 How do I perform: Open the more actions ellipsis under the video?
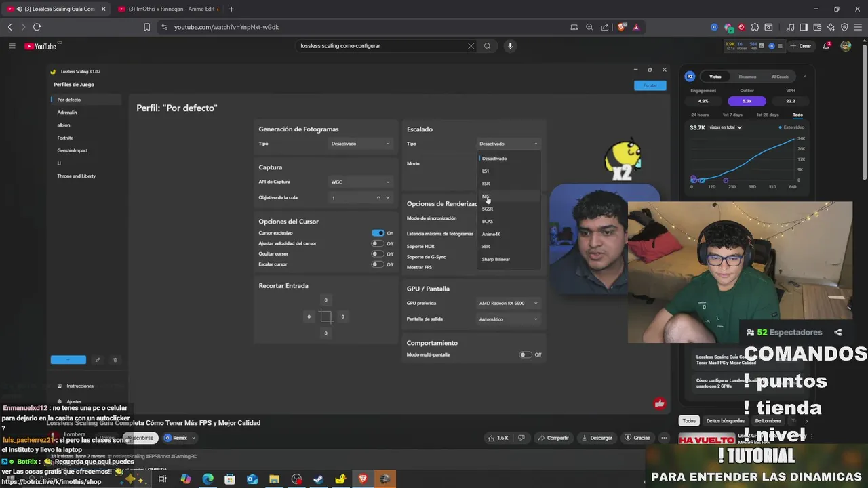point(664,438)
